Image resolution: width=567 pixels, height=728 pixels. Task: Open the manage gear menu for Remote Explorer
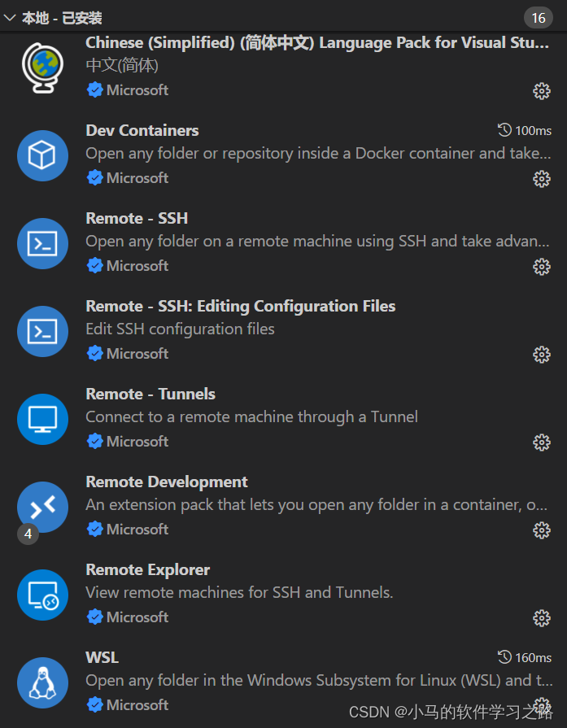pos(542,618)
